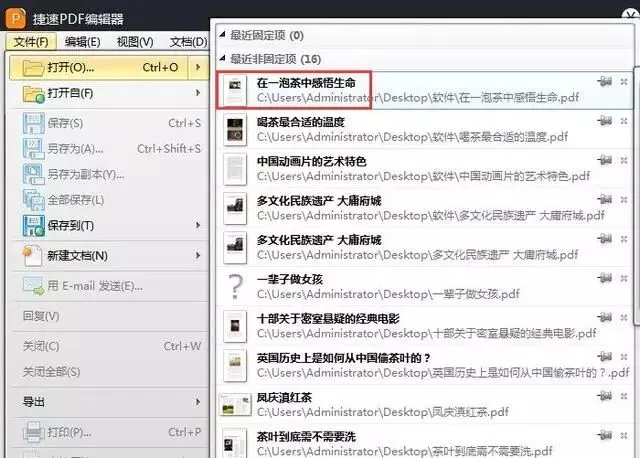Pin the 凤庆滇红茶 recent file

click(605, 396)
